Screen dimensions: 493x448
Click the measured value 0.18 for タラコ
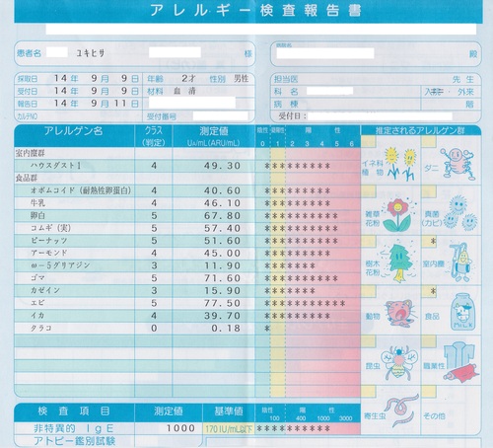226,329
